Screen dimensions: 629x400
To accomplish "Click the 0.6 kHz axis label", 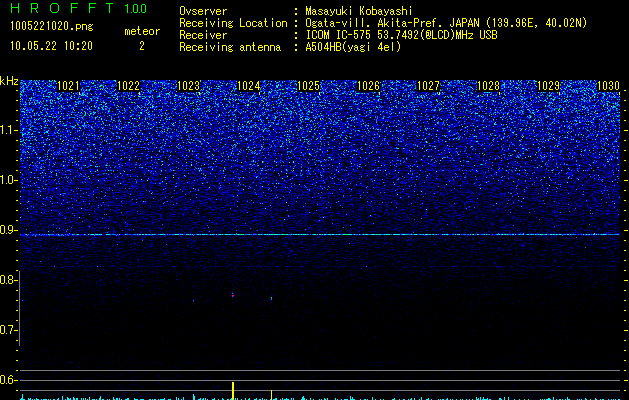I will pos(8,380).
